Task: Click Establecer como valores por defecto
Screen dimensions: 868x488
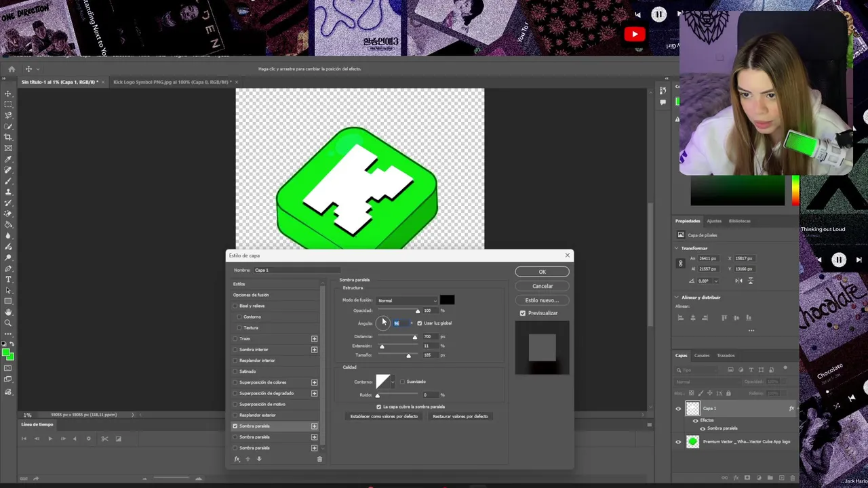Action: pos(384,416)
